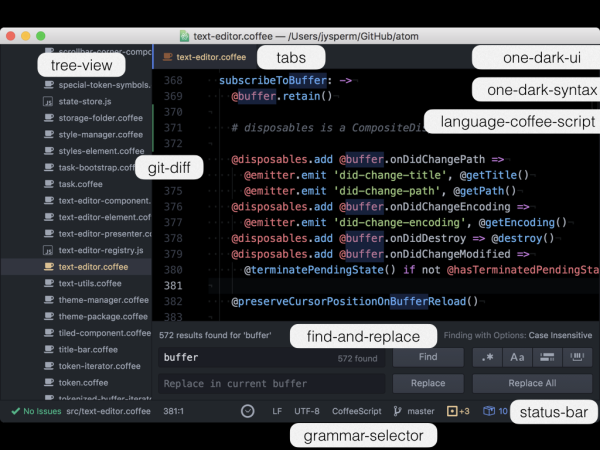
Task: Open theme-manager.coffee in tree view
Action: coord(103,300)
